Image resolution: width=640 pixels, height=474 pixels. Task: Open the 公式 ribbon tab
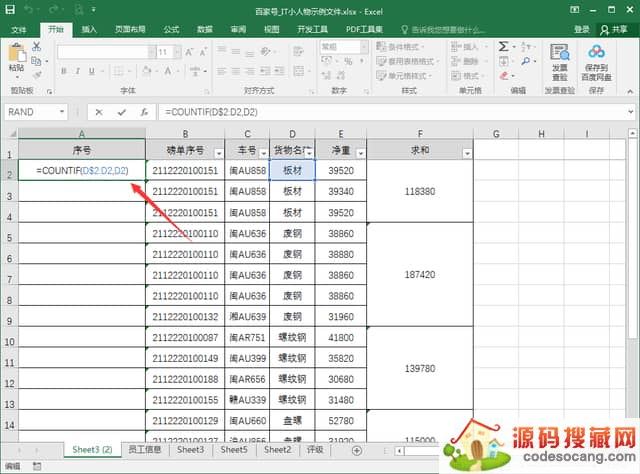click(x=171, y=30)
